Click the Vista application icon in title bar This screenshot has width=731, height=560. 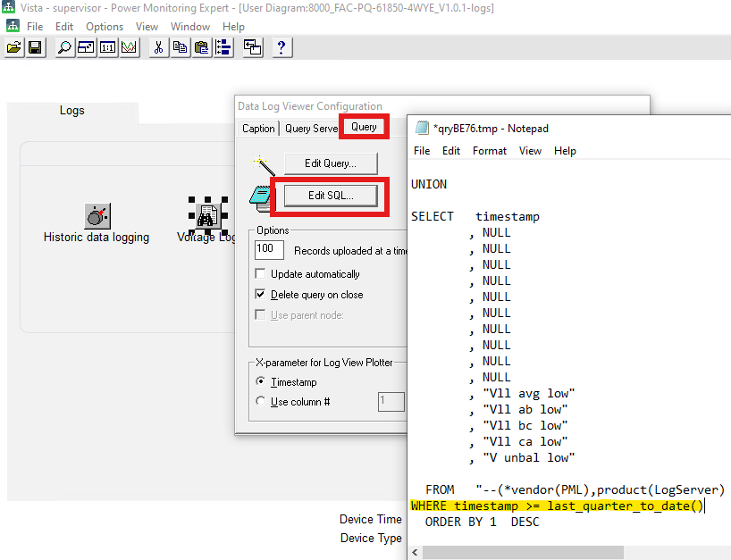[x=8, y=7]
